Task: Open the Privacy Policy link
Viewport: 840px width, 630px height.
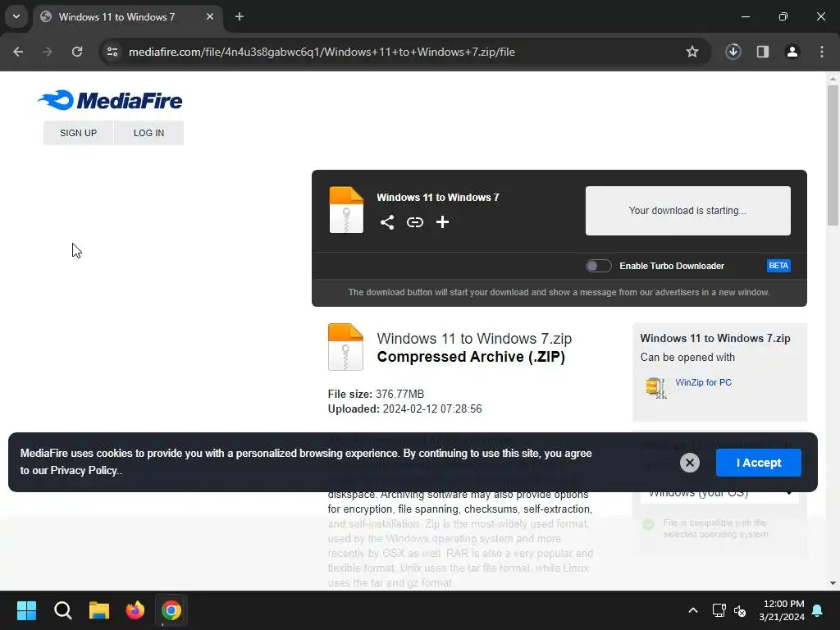Action: pyautogui.click(x=84, y=470)
